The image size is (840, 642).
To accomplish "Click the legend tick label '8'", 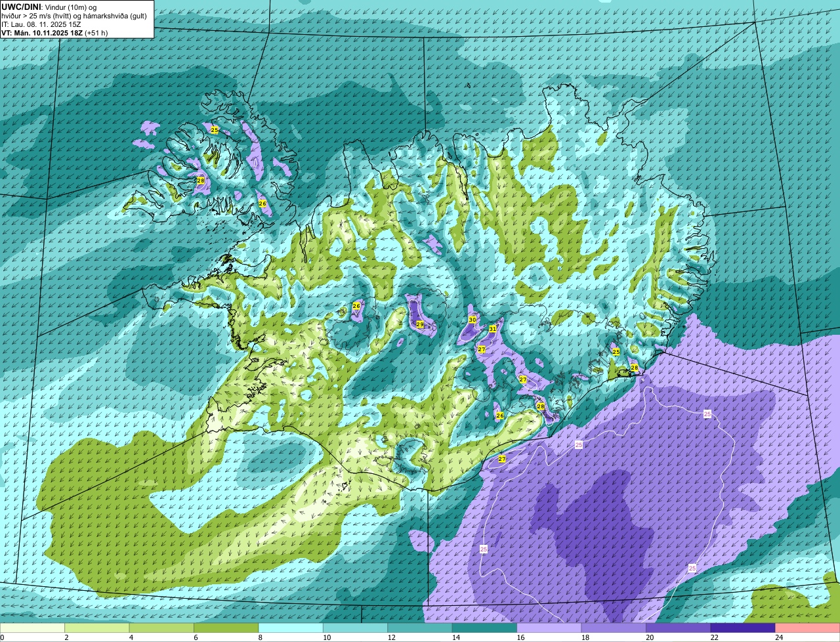I will point(260,637).
